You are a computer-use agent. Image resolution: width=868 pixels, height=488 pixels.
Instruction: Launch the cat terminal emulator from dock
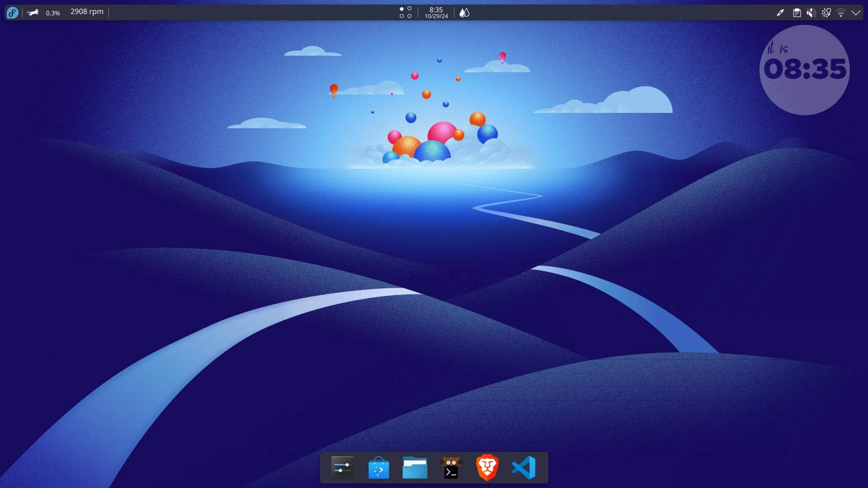(451, 468)
